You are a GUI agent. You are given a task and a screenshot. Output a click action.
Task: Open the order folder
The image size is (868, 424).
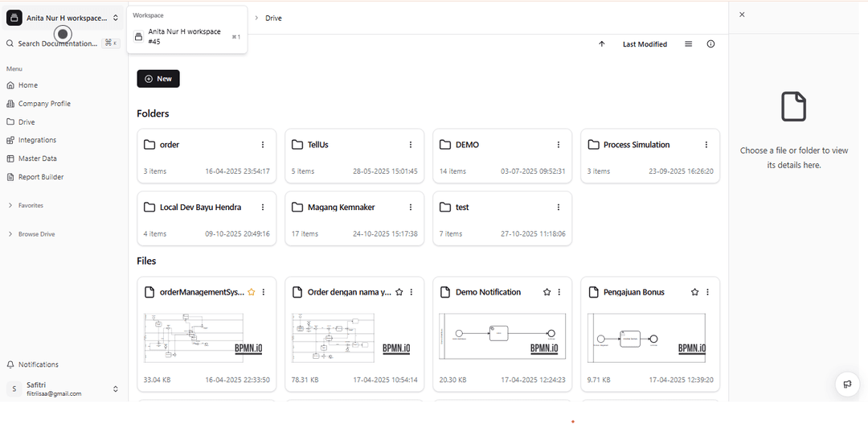click(x=207, y=156)
